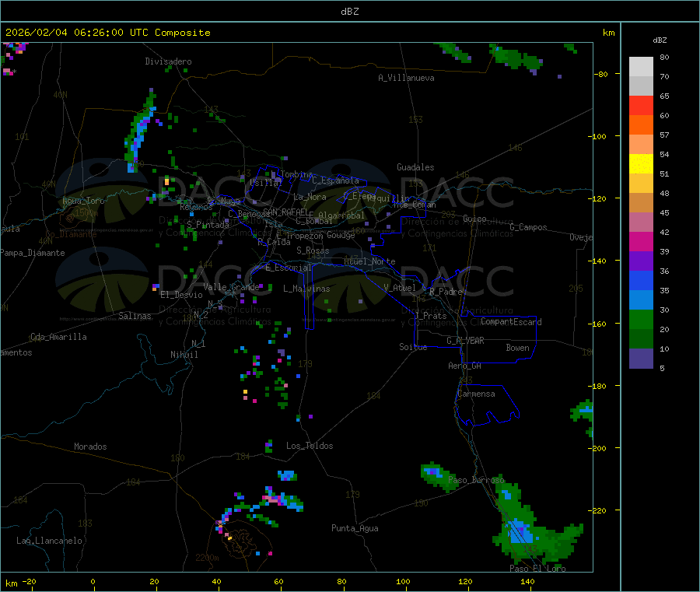700x592 pixels.
Task: Click the 'Bowen' map label
Action: point(518,348)
